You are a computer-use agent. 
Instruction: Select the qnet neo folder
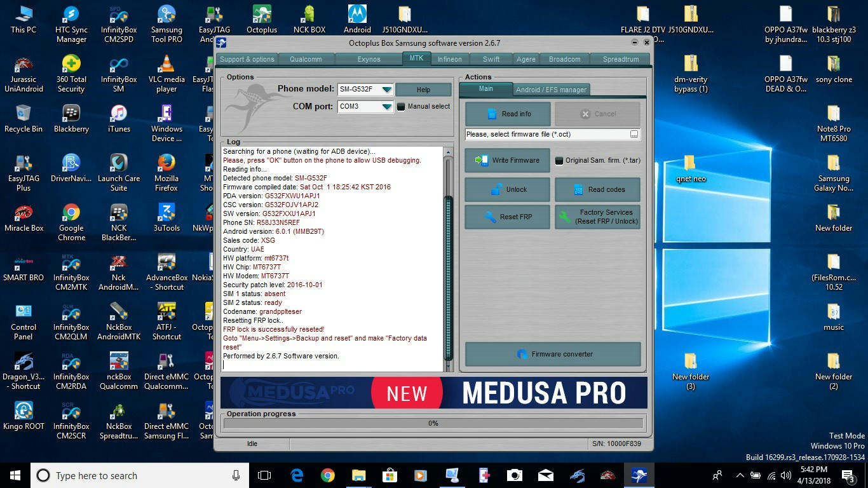691,168
